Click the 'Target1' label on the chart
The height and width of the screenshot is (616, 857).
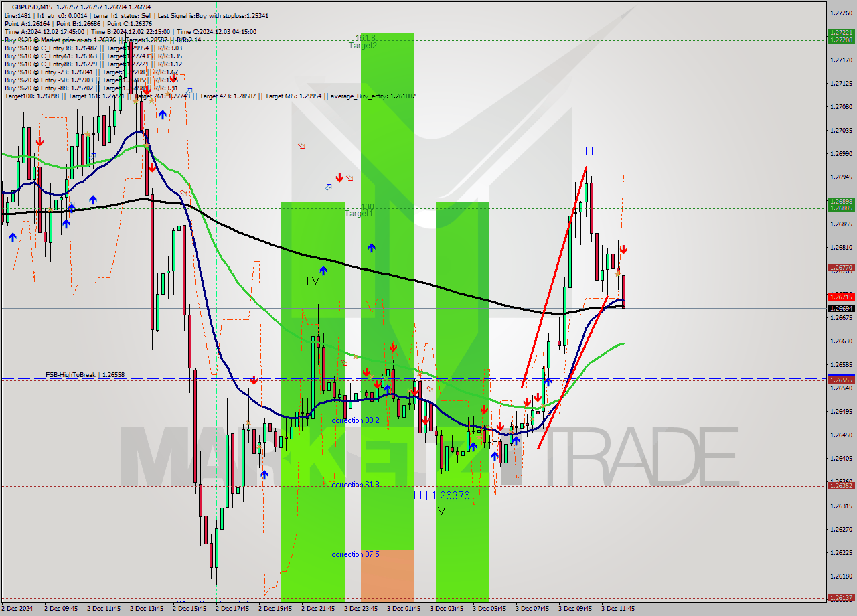[x=359, y=214]
